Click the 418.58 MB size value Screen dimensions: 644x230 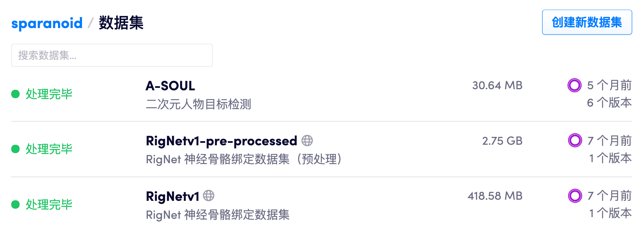coord(495,196)
